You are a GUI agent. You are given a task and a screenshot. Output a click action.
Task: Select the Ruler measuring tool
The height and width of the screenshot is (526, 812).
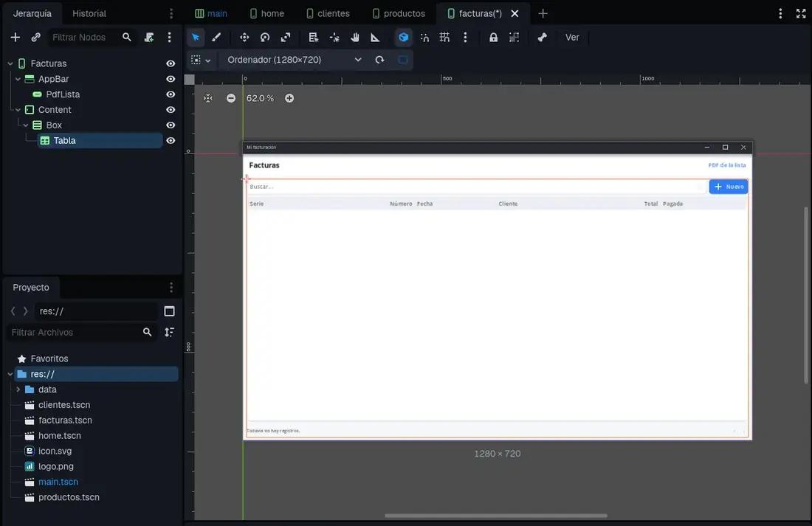point(376,38)
